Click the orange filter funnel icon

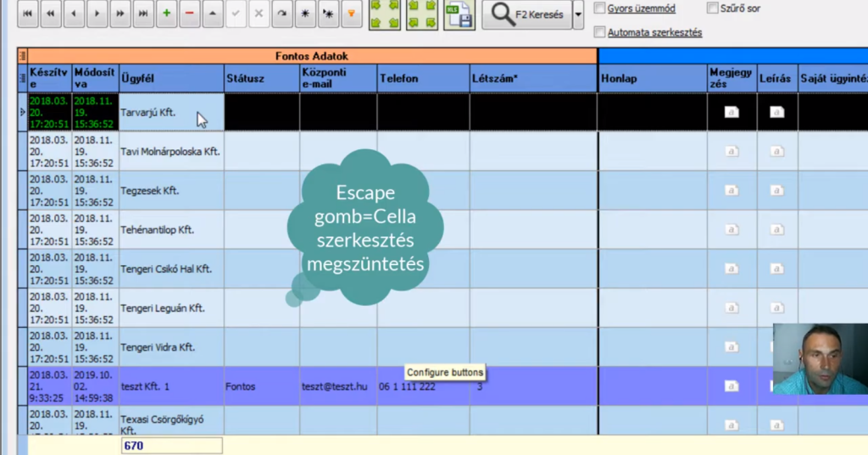tap(350, 14)
